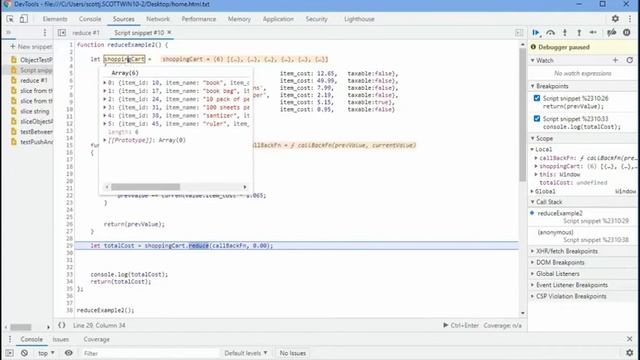Image resolution: width=640 pixels, height=360 pixels.
Task: Refresh watch expressions
Action: pos(629,60)
